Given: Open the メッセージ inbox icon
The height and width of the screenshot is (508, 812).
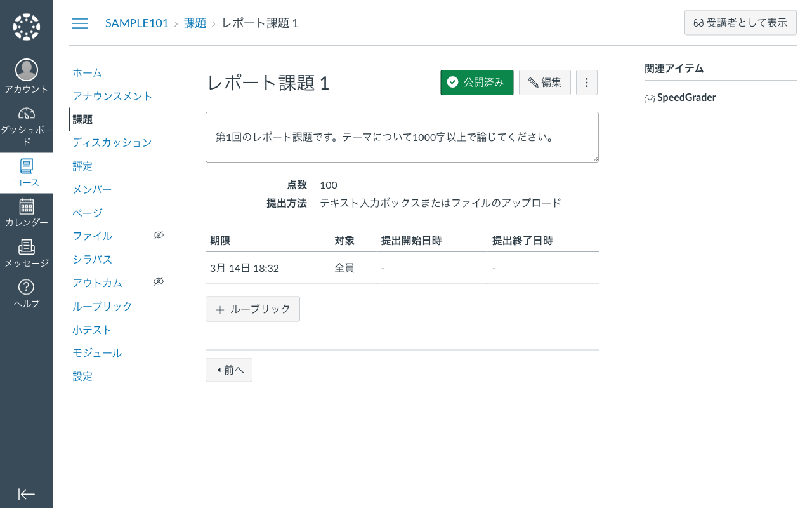Looking at the screenshot, I should click(26, 248).
